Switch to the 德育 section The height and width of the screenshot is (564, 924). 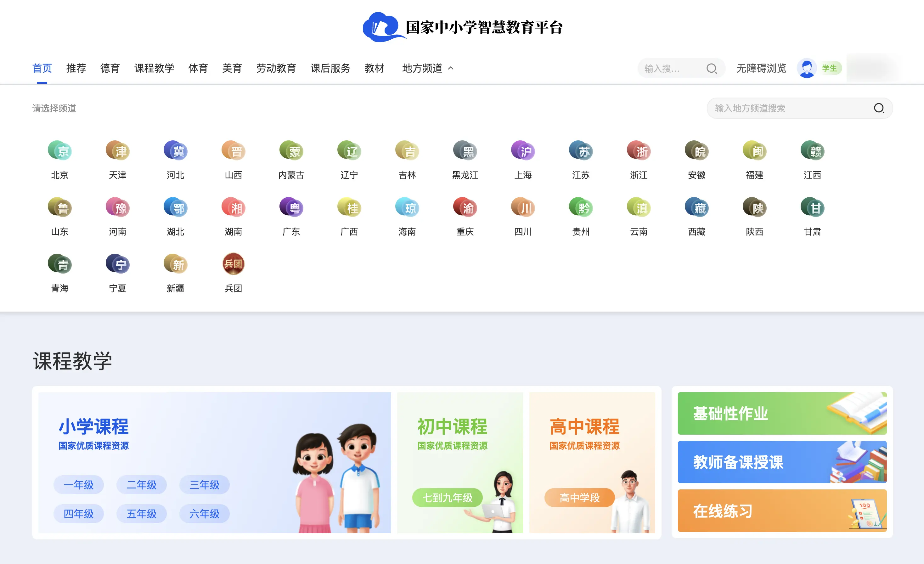(110, 68)
